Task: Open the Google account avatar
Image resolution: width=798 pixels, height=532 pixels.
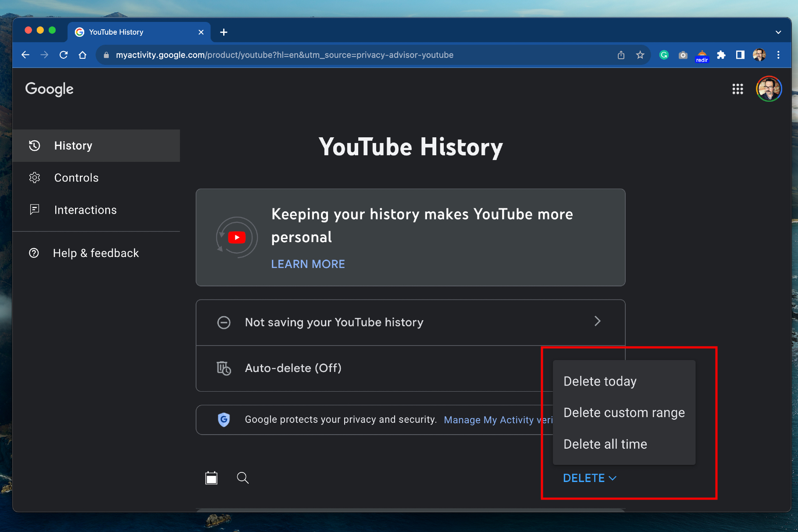Action: (x=769, y=89)
